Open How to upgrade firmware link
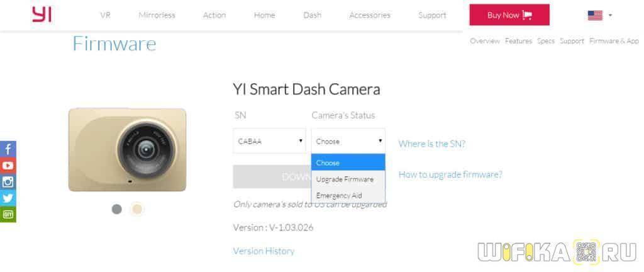The image size is (644, 272). click(x=450, y=174)
